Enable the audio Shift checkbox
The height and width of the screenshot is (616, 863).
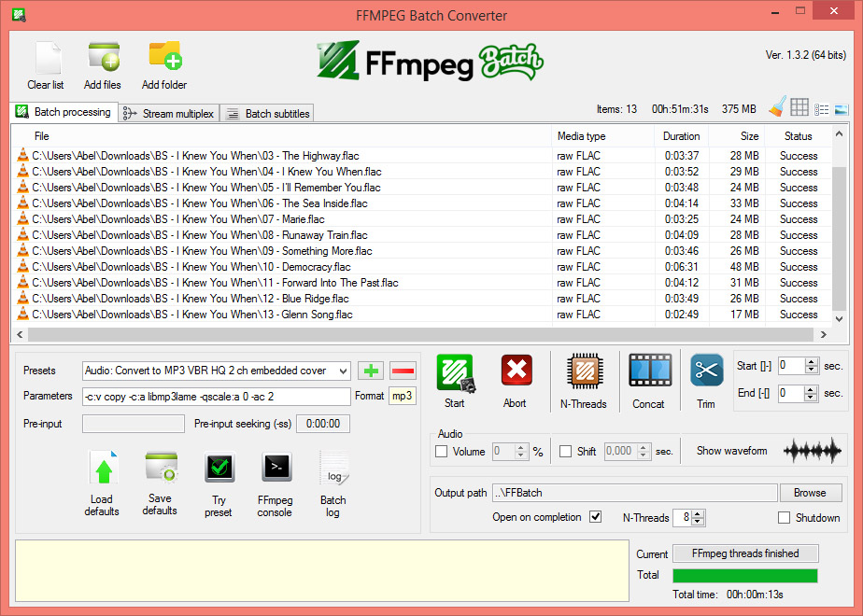pos(565,452)
